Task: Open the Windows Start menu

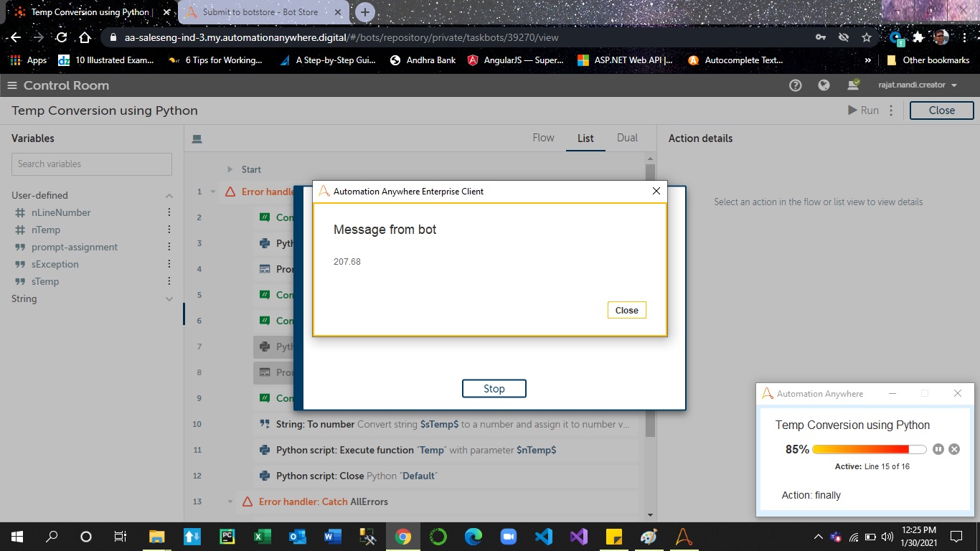Action: tap(17, 536)
